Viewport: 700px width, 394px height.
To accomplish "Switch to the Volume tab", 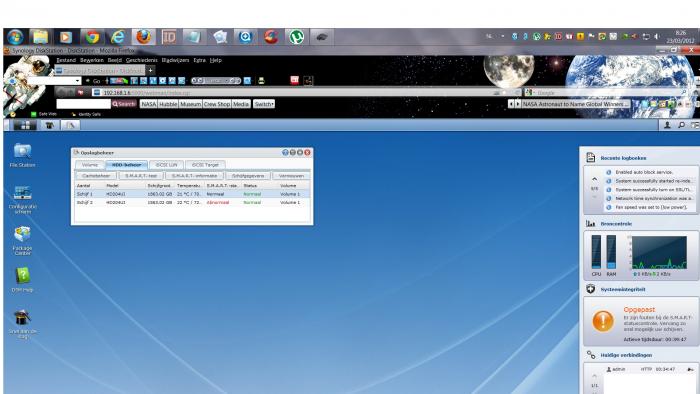I will coord(90,165).
